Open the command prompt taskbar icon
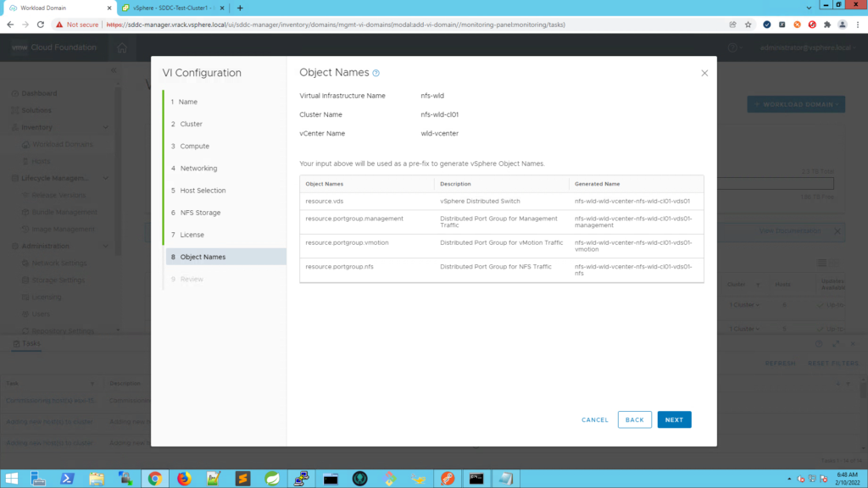The width and height of the screenshot is (868, 488). [476, 479]
